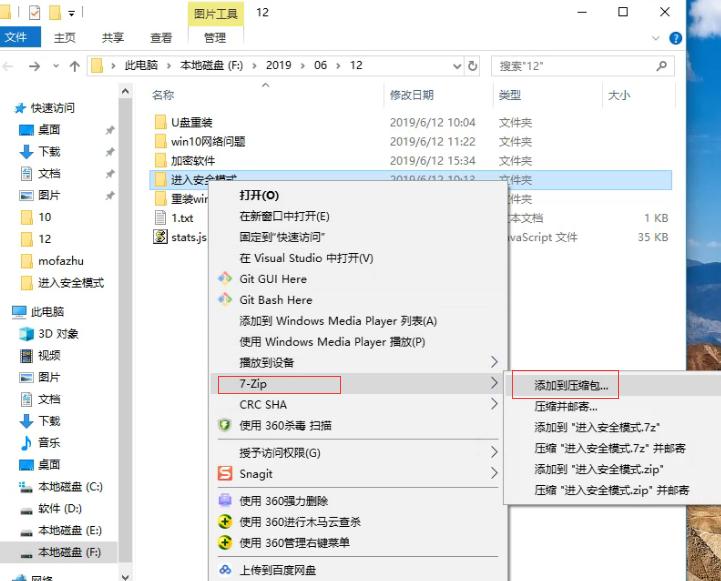Viewport: 721px width, 581px height.
Task: Click the U盘重装 folder icon
Action: click(160, 122)
